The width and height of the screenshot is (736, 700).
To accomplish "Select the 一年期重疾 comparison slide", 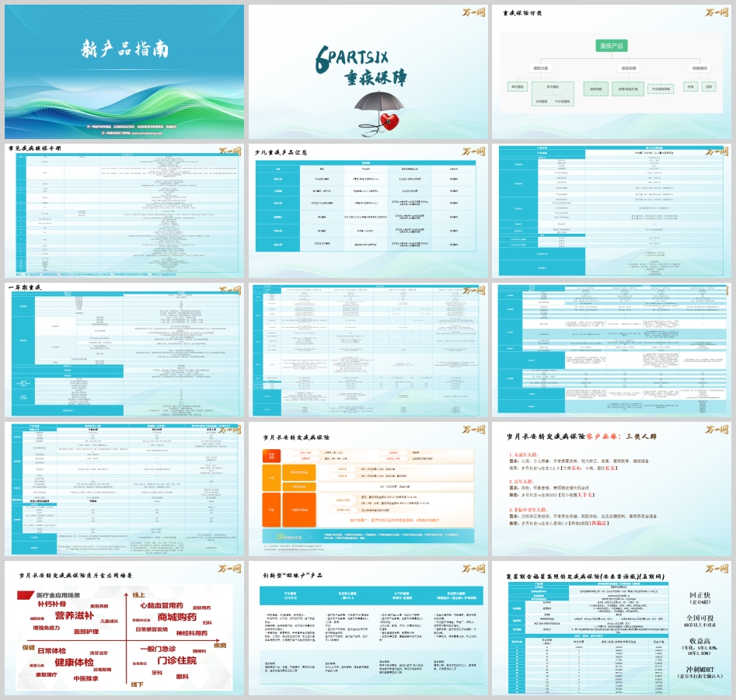I will (x=123, y=350).
